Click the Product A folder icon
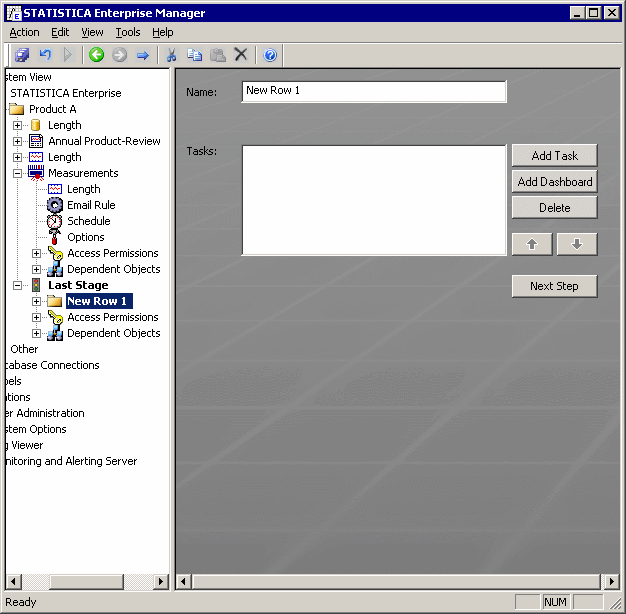This screenshot has width=626, height=614. (x=17, y=109)
